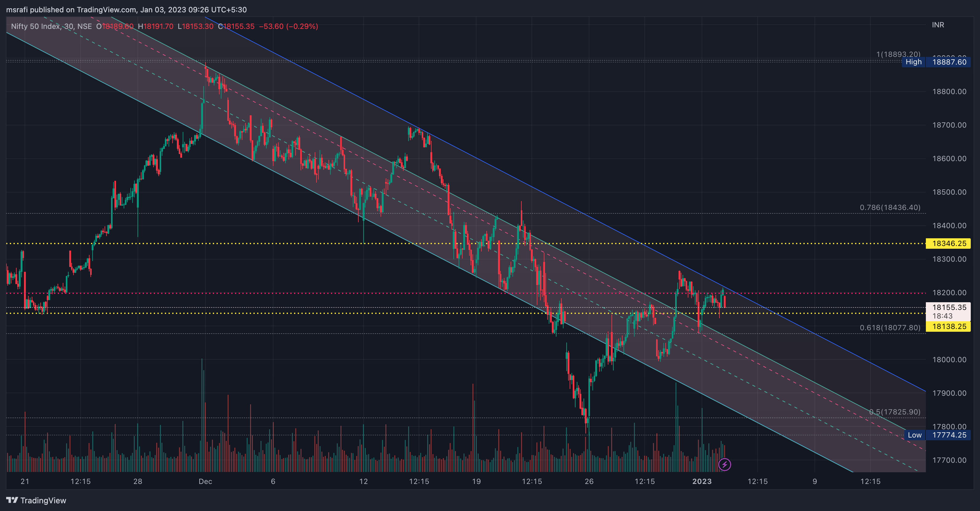Click the open price O18189.60 value
This screenshot has height=511, width=980.
pyautogui.click(x=114, y=26)
